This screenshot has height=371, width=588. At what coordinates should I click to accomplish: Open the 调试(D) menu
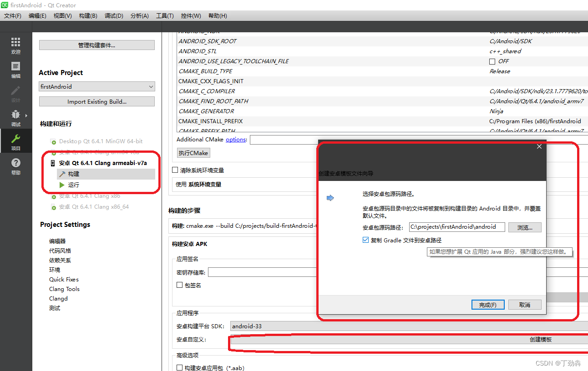[114, 16]
